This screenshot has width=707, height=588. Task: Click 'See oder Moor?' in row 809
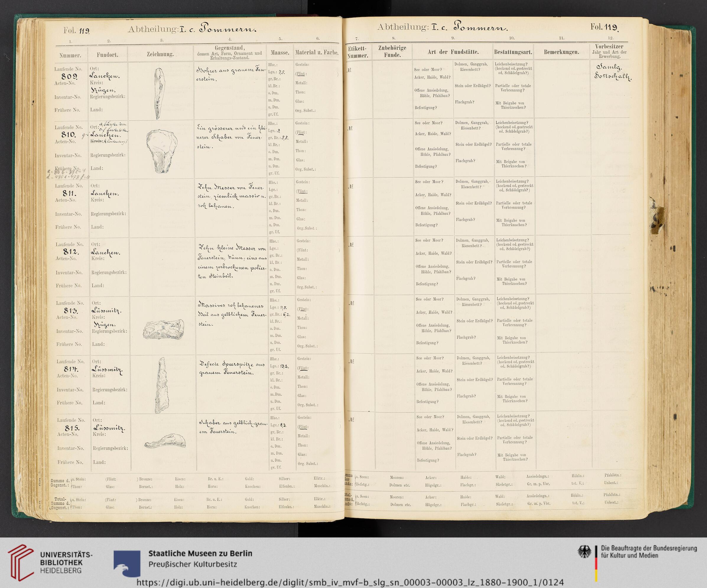428,69
